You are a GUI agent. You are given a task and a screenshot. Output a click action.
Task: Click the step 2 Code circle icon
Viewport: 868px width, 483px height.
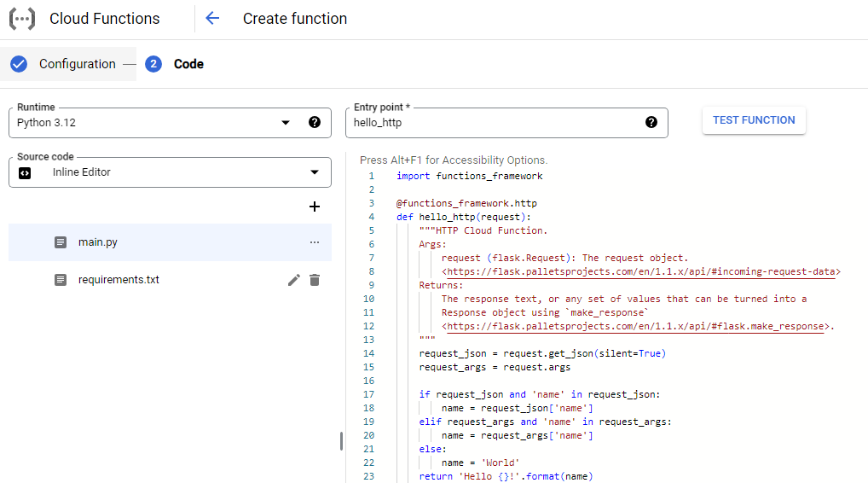(153, 64)
